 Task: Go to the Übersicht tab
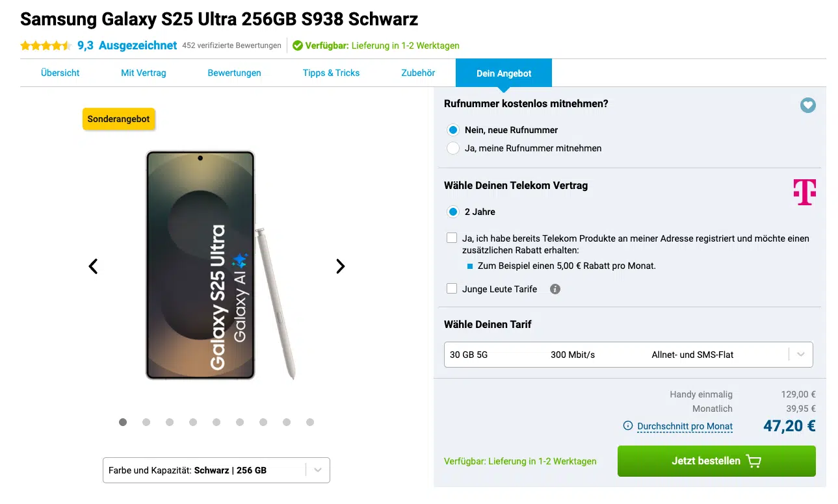coord(60,73)
